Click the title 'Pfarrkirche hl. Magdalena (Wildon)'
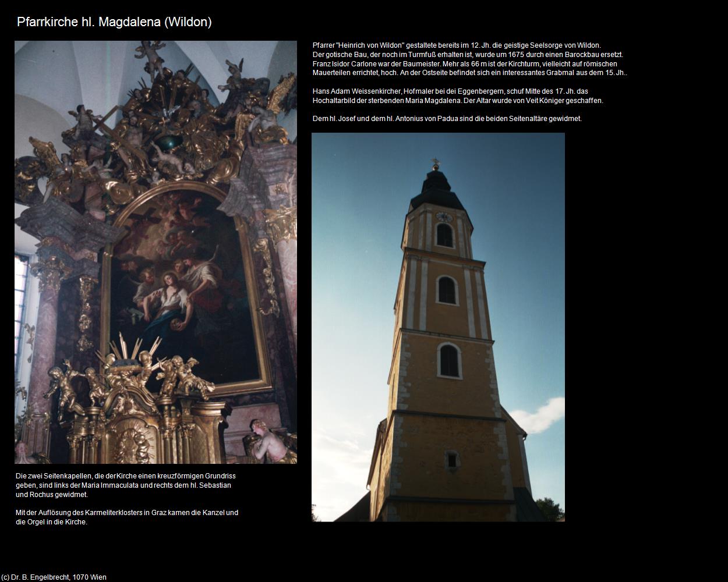The image size is (728, 582). coord(114,22)
